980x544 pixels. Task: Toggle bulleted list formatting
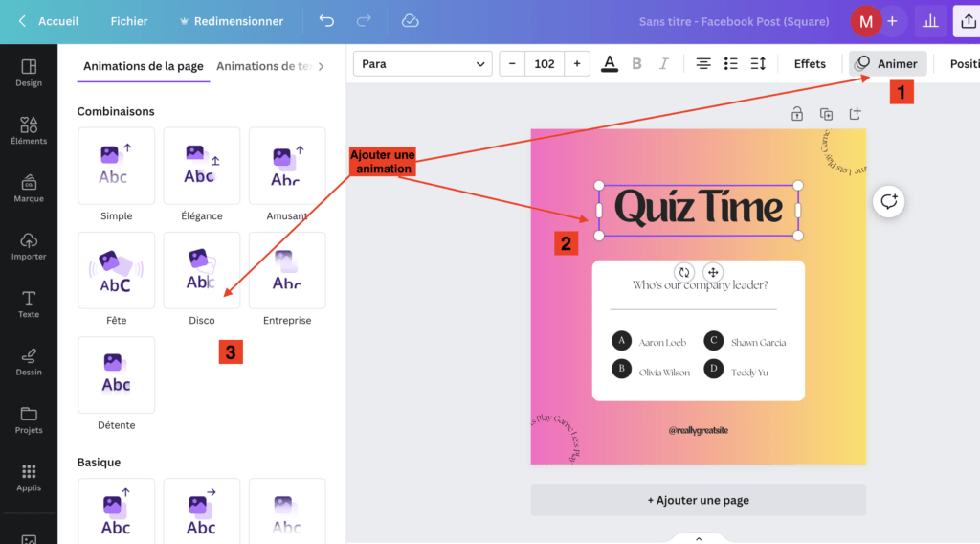click(x=731, y=64)
